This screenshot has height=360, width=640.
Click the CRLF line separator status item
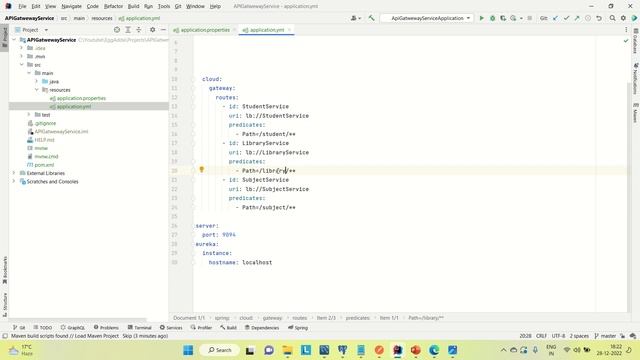[x=541, y=336]
